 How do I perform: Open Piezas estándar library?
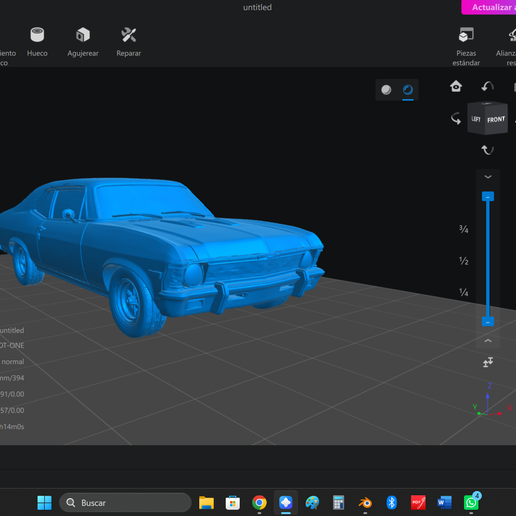pos(466,46)
